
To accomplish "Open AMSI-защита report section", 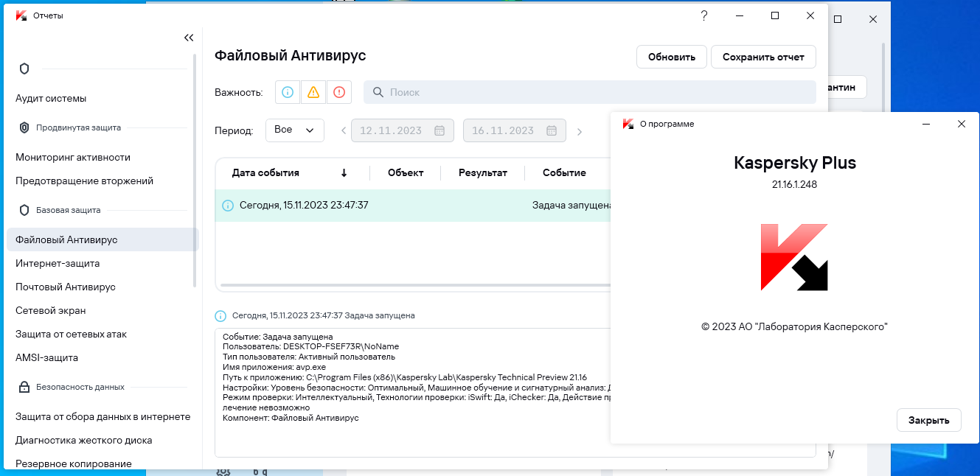I will [46, 357].
